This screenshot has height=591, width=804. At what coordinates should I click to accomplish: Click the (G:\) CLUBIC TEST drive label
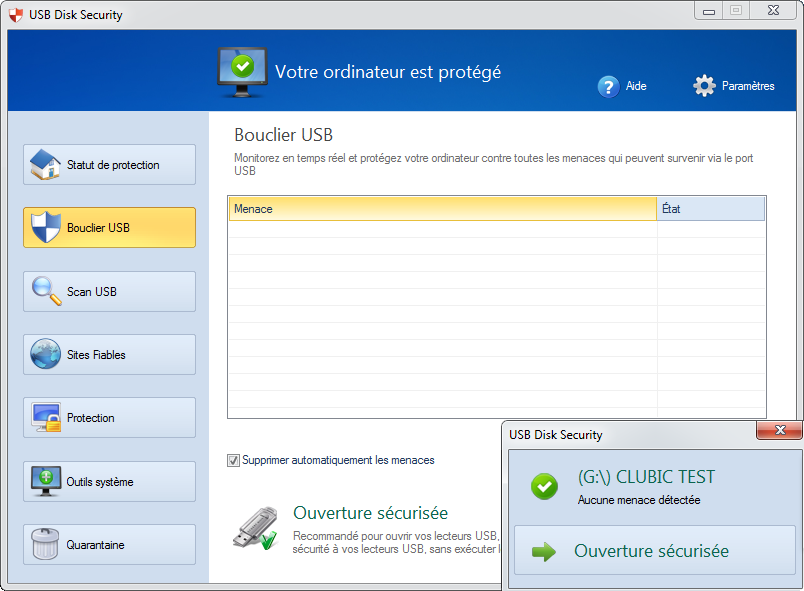[x=646, y=477]
